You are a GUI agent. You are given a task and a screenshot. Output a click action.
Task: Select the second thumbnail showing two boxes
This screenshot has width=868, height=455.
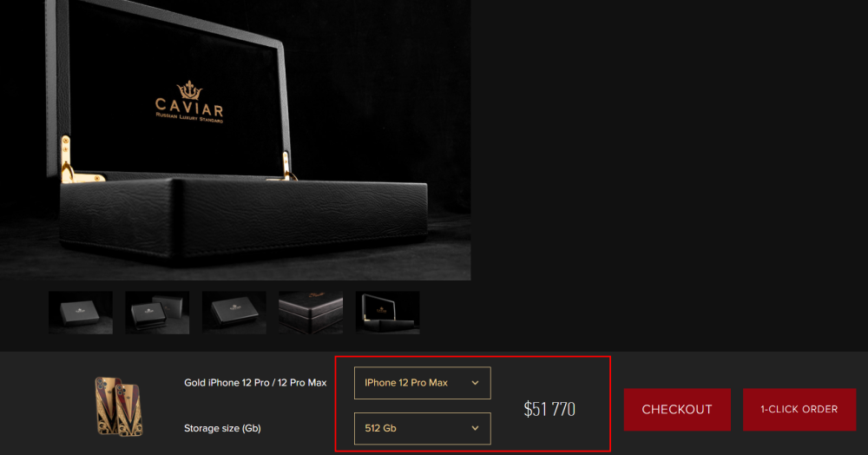coord(157,313)
